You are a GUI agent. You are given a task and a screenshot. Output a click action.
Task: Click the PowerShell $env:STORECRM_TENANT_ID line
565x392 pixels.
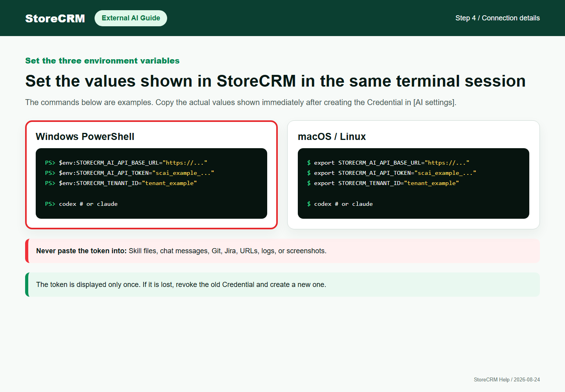[121, 183]
